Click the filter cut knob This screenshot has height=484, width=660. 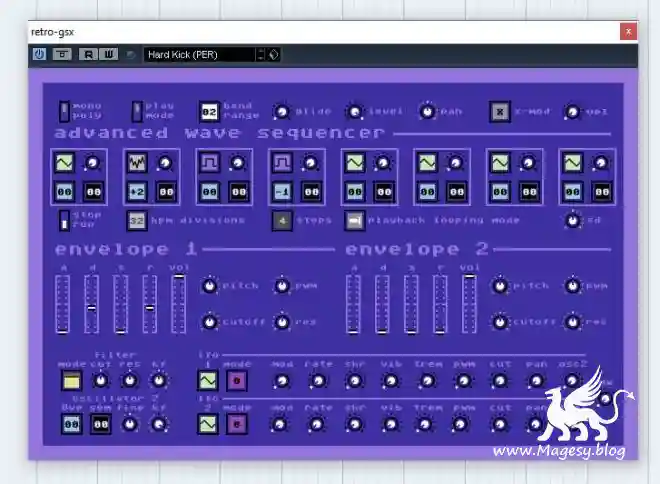click(101, 380)
